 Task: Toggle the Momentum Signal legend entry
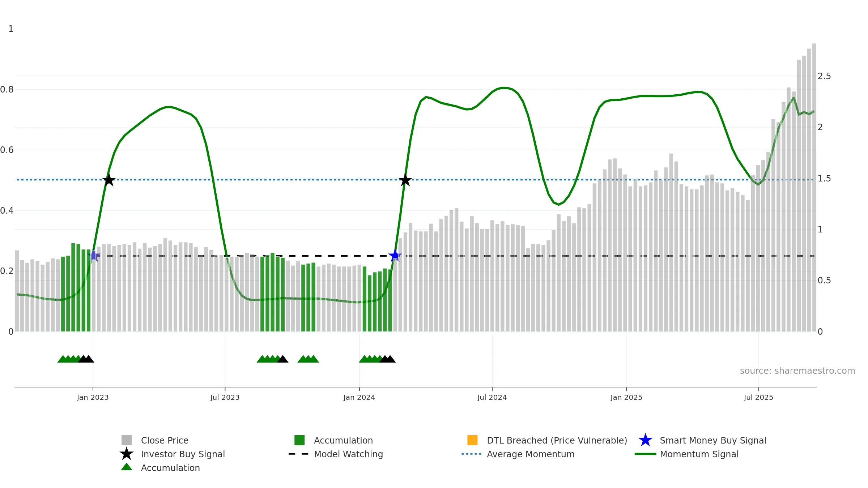coord(699,454)
